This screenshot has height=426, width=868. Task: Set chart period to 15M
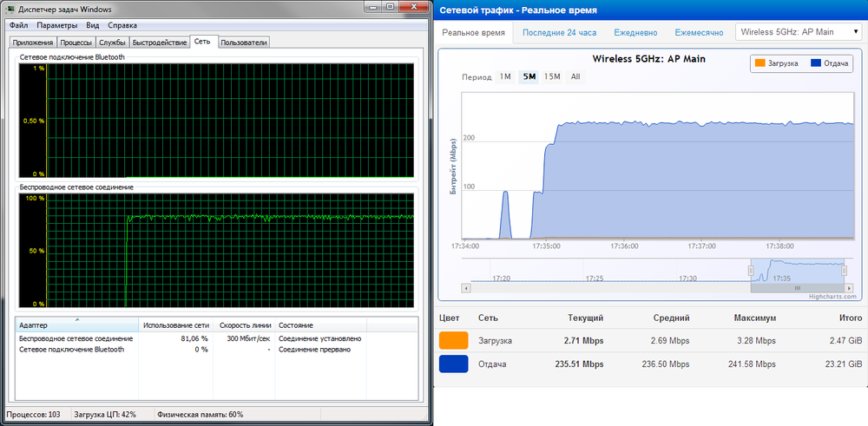coord(552,77)
